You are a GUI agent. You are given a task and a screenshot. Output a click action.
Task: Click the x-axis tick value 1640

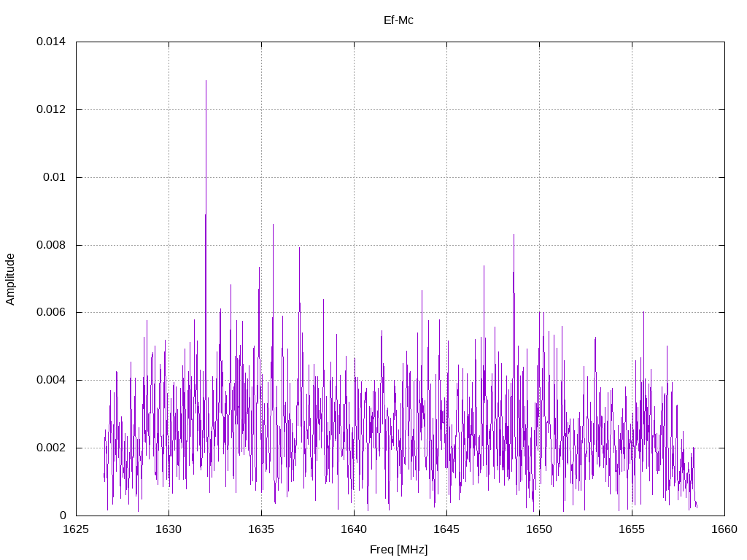tap(354, 529)
